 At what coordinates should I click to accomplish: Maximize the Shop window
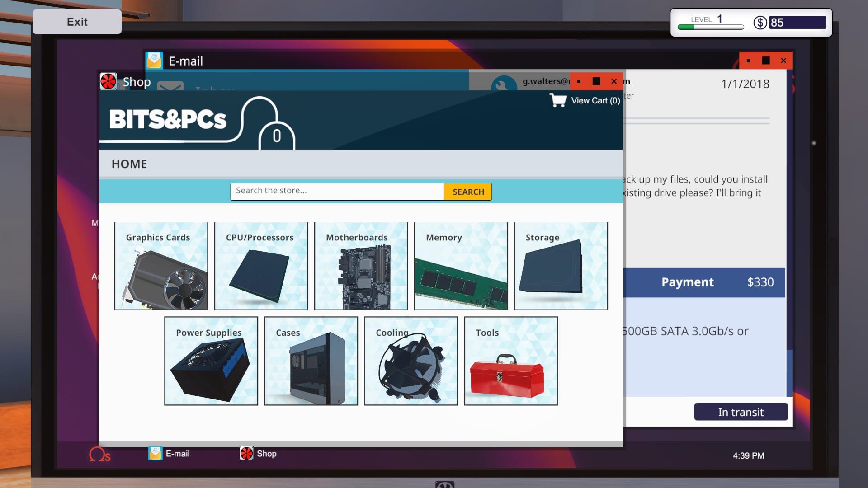(x=596, y=81)
